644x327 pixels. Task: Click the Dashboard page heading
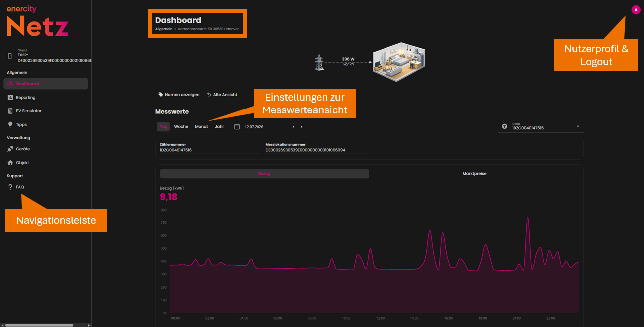(178, 20)
